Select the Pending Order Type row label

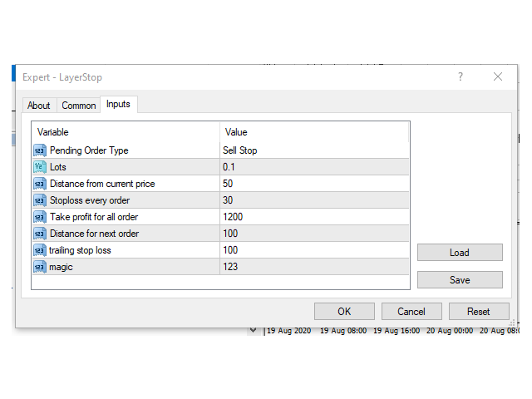coord(89,150)
